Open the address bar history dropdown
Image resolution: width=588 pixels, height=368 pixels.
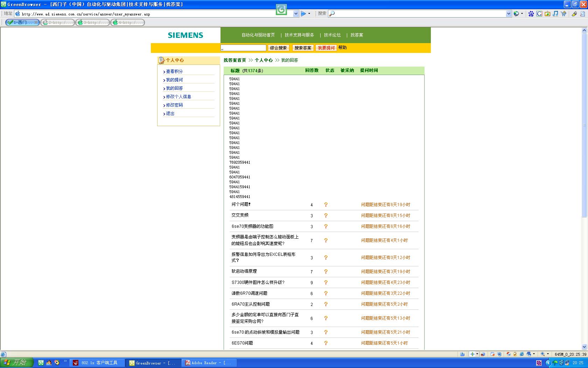(x=296, y=14)
